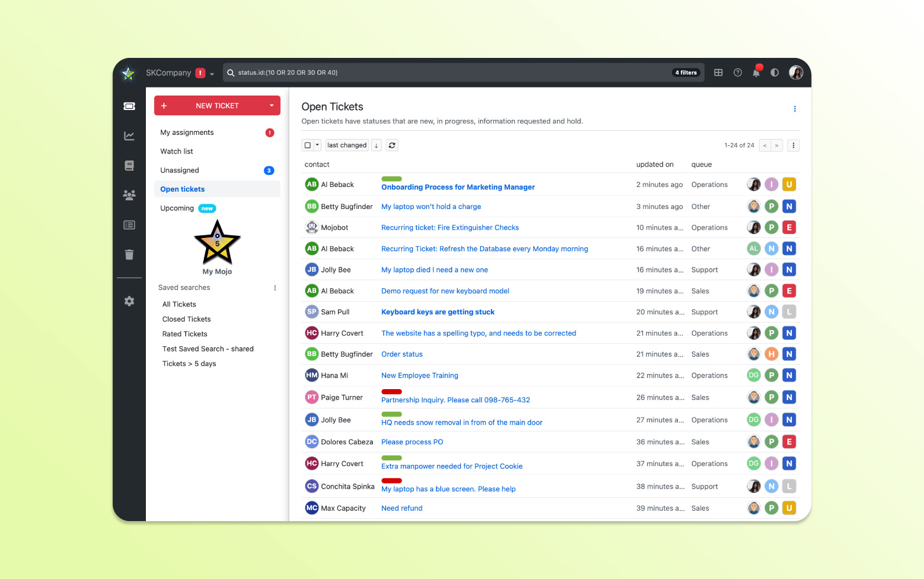Open the caret beside the select-all checkbox
924x579 pixels.
(x=317, y=145)
